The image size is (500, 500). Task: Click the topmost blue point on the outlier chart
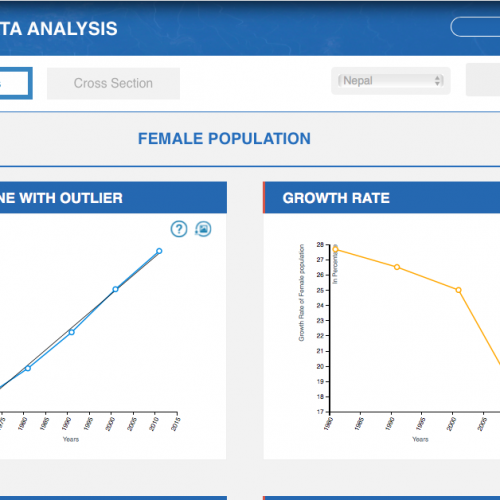(x=159, y=251)
